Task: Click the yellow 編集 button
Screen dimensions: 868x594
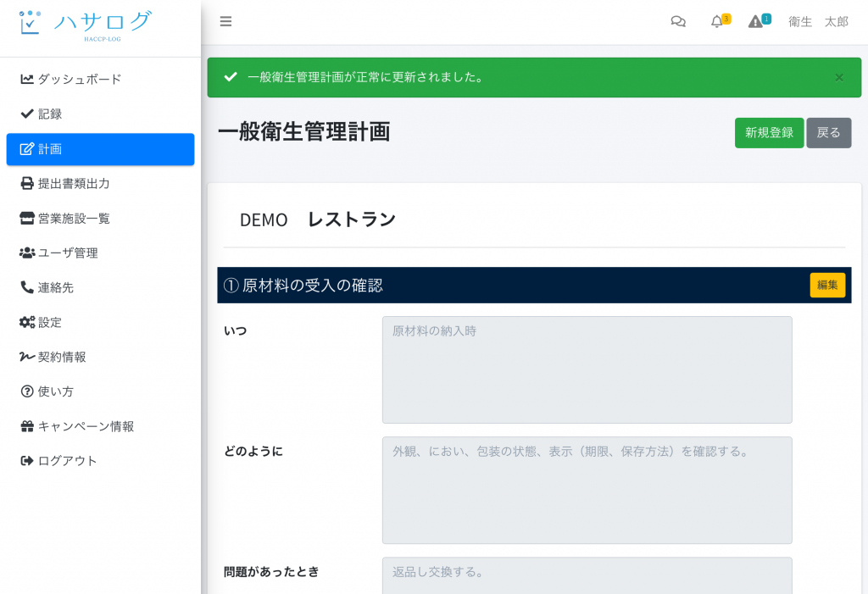Action: tap(827, 285)
